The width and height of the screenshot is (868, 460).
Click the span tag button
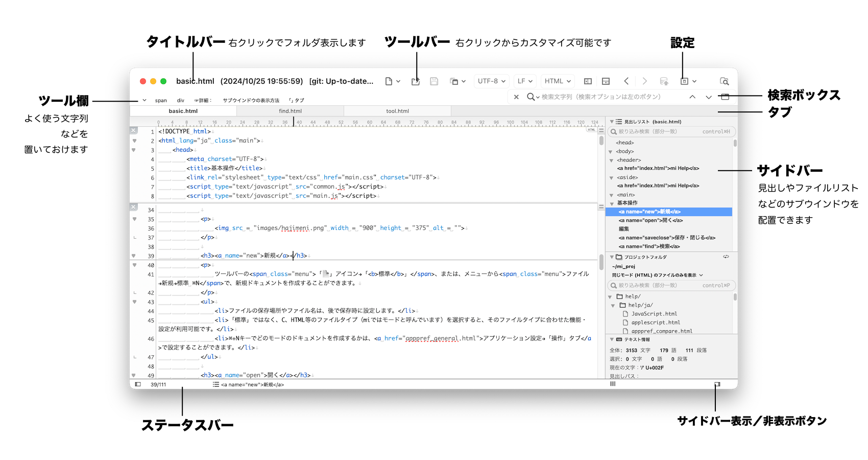click(x=161, y=100)
